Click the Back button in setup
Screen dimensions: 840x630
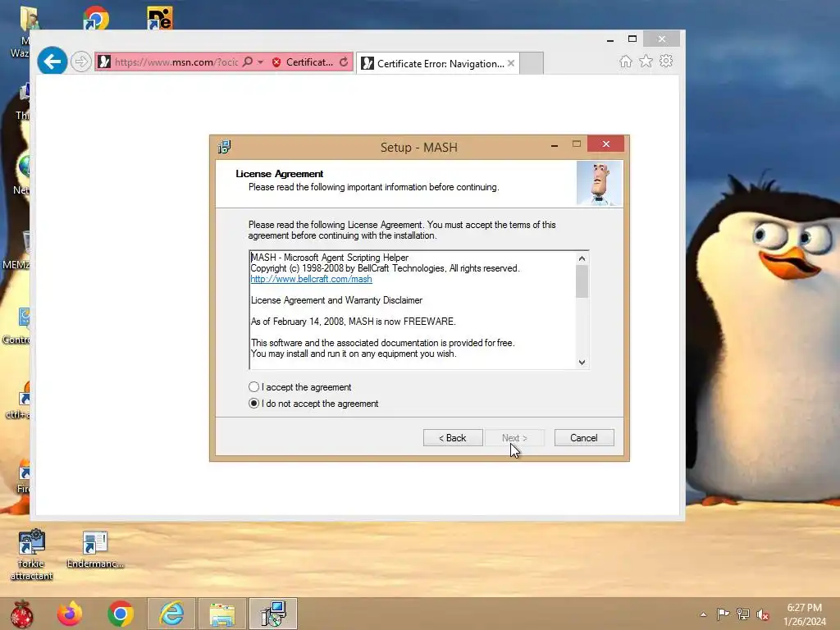click(x=453, y=438)
